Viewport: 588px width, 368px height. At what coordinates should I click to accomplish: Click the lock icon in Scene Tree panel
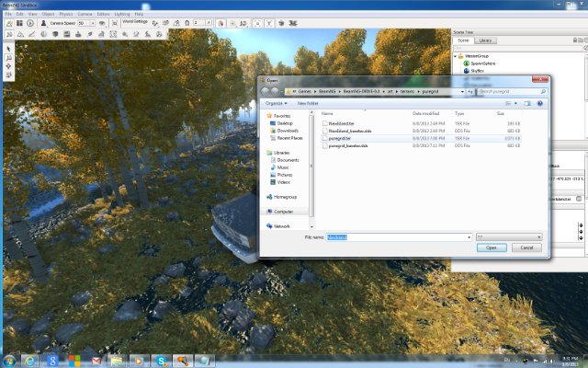(575, 40)
